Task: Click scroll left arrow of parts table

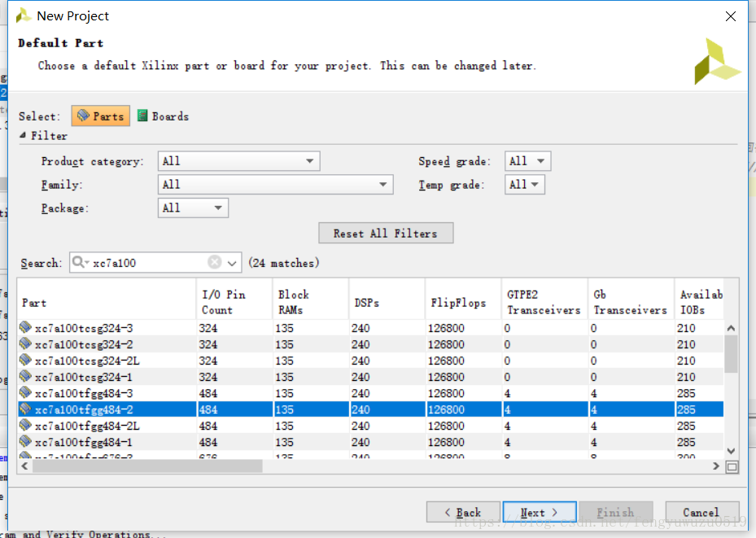Action: [x=24, y=466]
